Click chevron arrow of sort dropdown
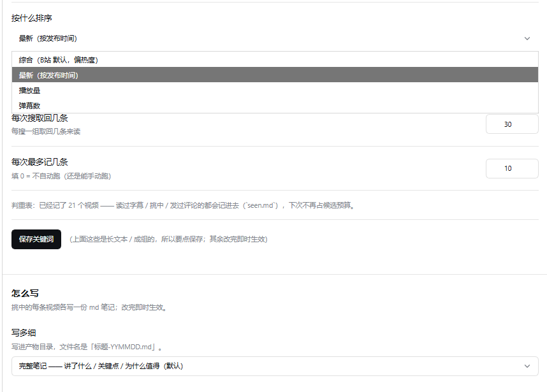Screen dimensions: 547x392 [x=527, y=38]
